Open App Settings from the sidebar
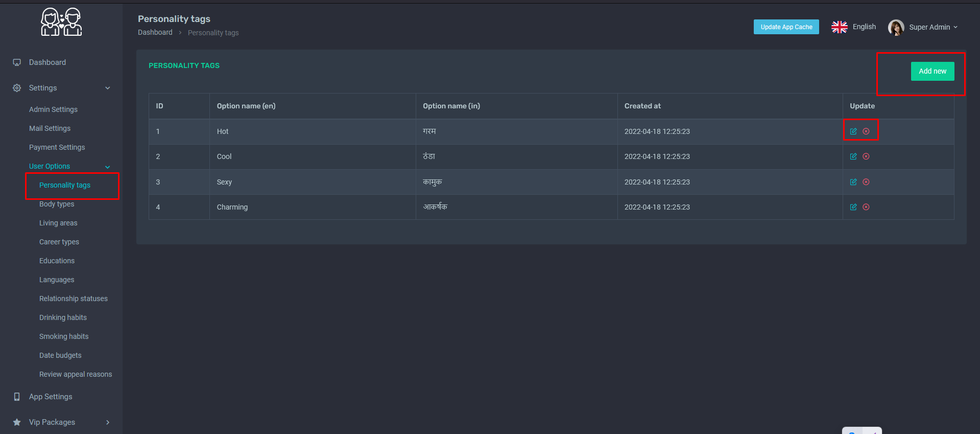 point(51,397)
